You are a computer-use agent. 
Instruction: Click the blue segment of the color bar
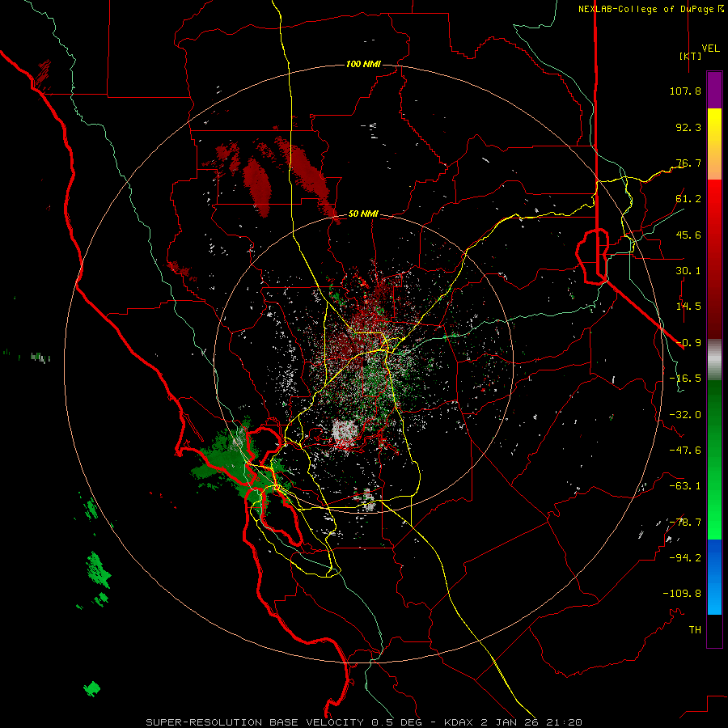click(714, 577)
